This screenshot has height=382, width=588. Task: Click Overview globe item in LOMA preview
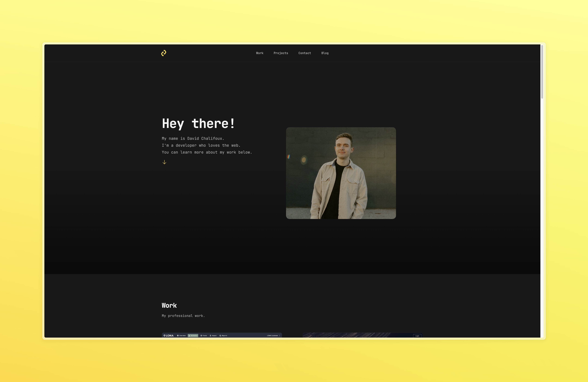click(181, 335)
